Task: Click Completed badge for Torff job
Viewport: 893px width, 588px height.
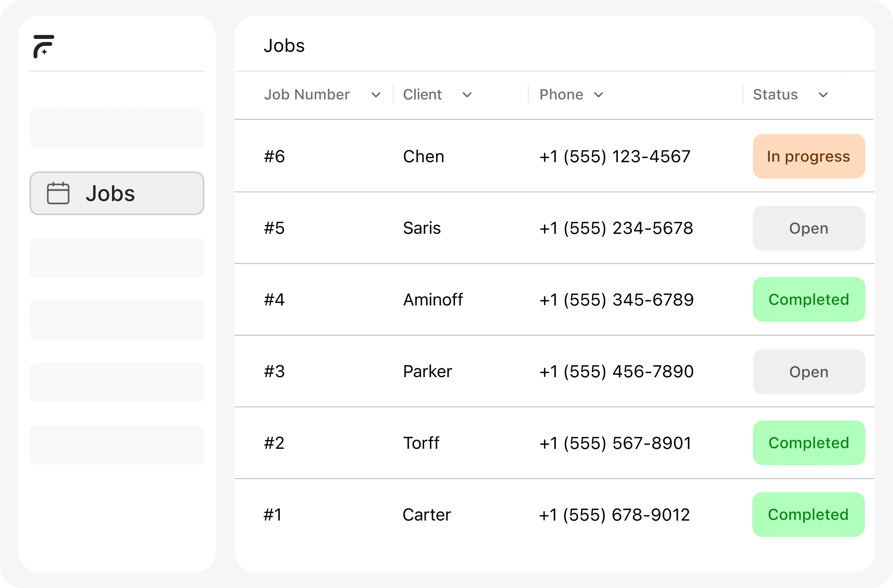Action: [x=808, y=443]
